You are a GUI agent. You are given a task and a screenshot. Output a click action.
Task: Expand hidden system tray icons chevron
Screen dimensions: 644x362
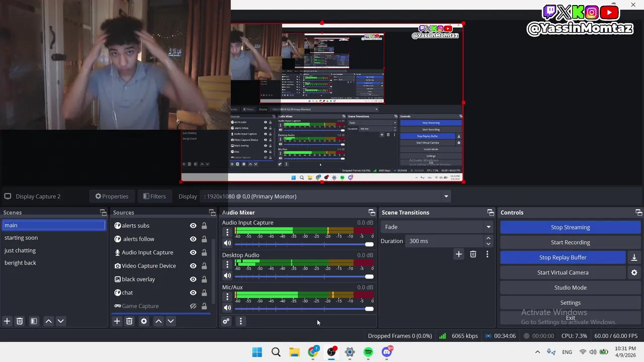pyautogui.click(x=537, y=352)
